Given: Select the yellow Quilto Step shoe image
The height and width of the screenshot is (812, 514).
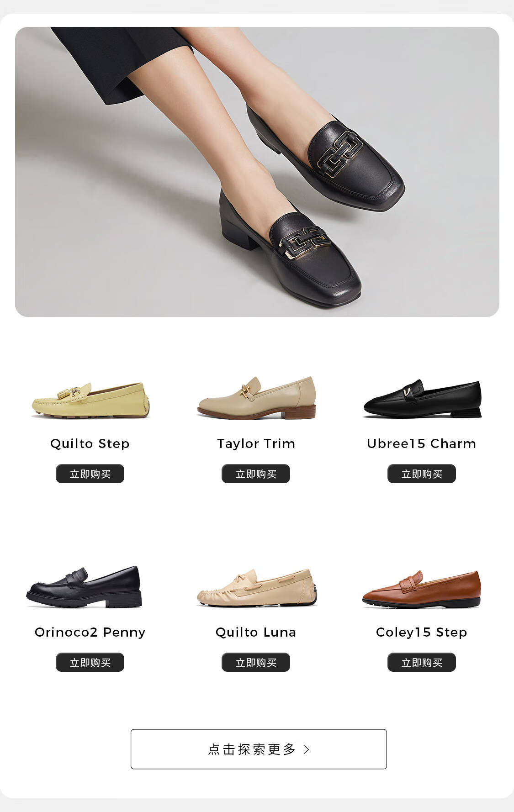Looking at the screenshot, I should [x=90, y=400].
